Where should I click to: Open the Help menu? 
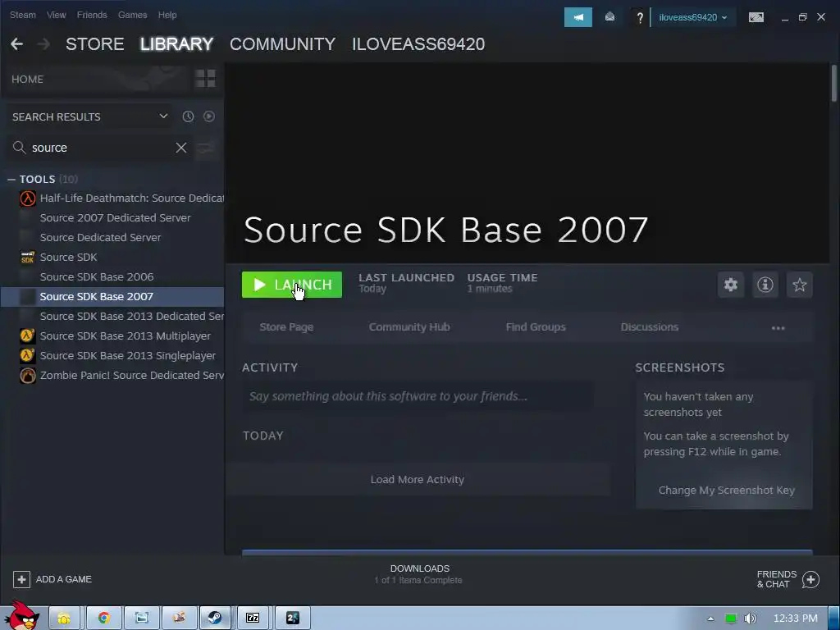[x=167, y=15]
